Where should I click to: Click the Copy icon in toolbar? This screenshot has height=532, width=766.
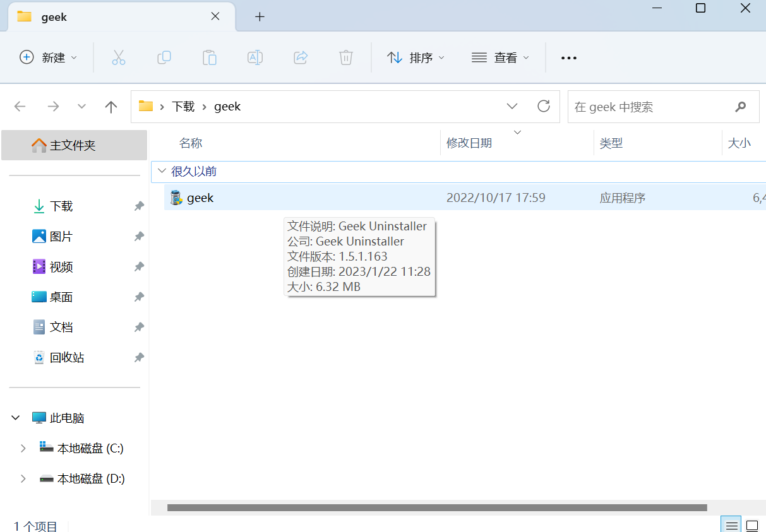coord(164,57)
